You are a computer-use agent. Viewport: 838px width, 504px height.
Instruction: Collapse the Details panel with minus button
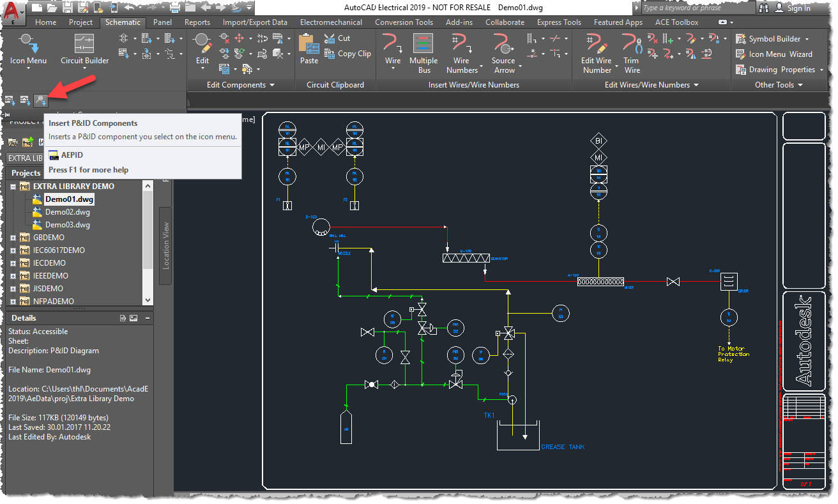tap(147, 318)
